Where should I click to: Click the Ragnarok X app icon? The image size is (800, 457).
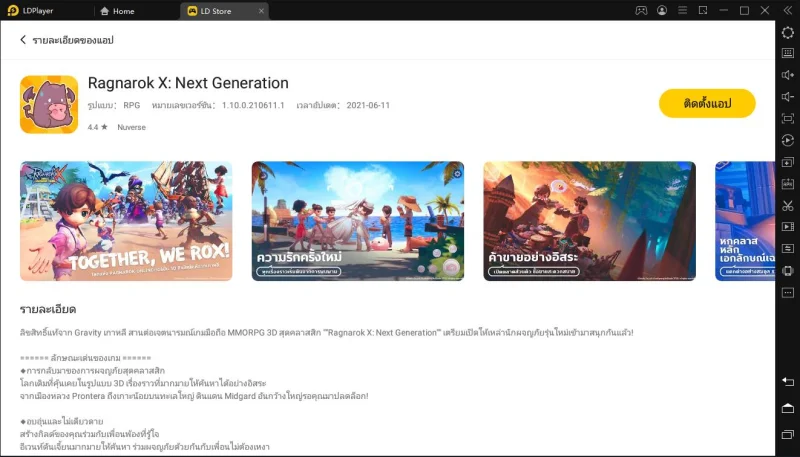point(49,105)
